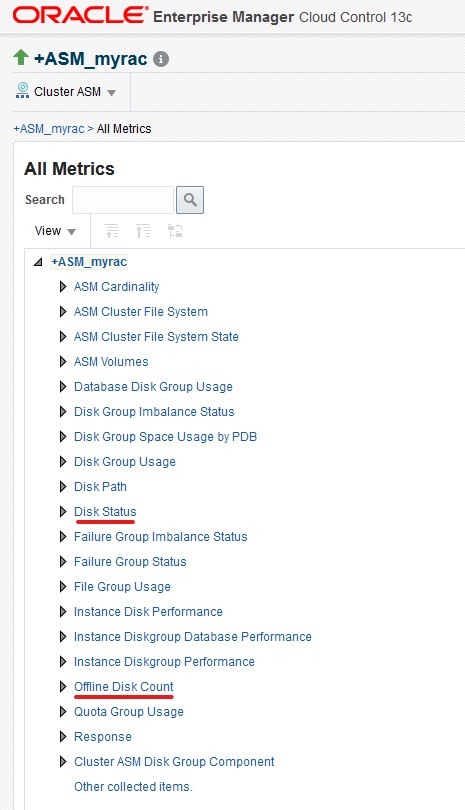Expand the Disk Group Usage node
465x810 pixels.
point(63,461)
